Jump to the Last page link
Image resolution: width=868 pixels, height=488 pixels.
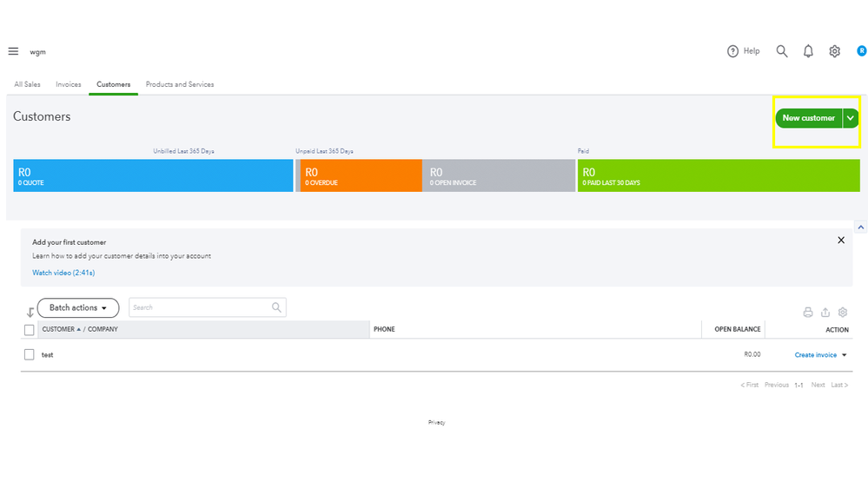click(x=839, y=385)
